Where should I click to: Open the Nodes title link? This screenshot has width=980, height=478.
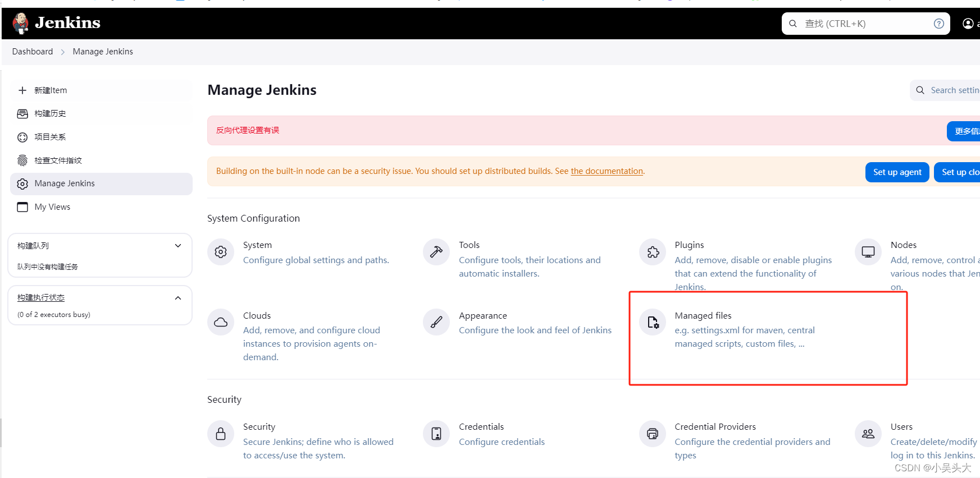tap(903, 245)
